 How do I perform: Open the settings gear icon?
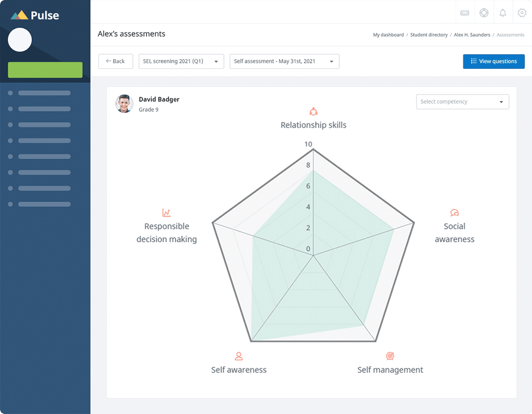pyautogui.click(x=522, y=13)
